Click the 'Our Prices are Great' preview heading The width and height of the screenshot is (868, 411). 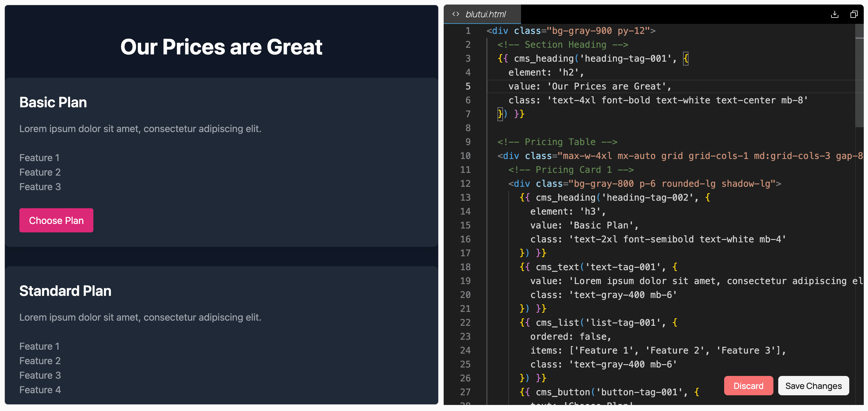pyautogui.click(x=221, y=47)
